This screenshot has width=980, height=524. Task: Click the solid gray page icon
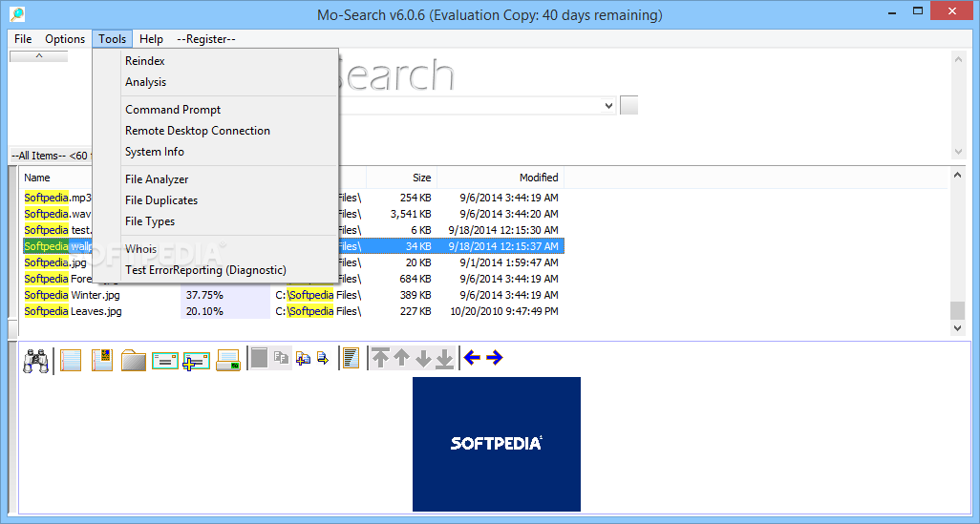click(x=259, y=358)
